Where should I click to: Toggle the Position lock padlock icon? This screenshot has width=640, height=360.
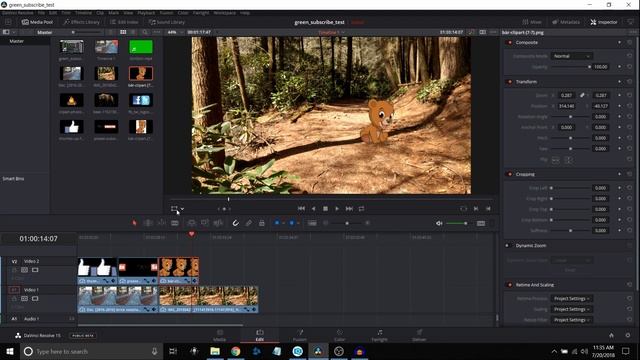[x=262, y=223]
